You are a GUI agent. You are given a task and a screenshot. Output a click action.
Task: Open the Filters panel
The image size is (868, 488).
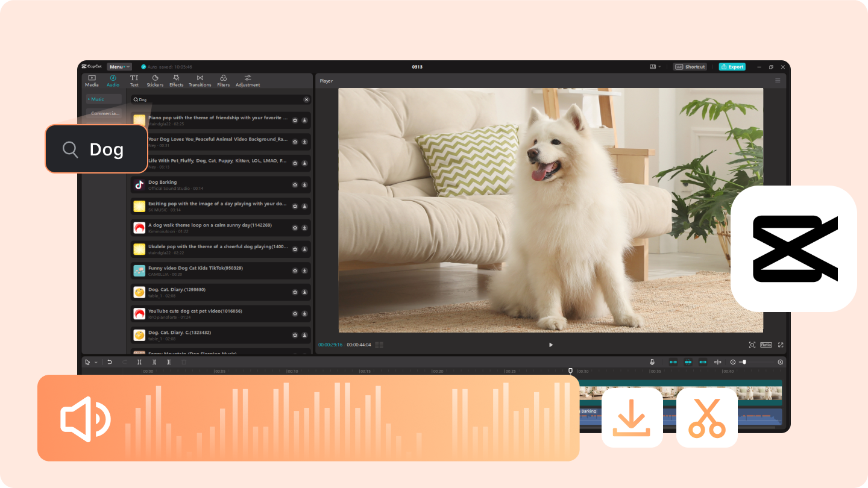pyautogui.click(x=223, y=80)
